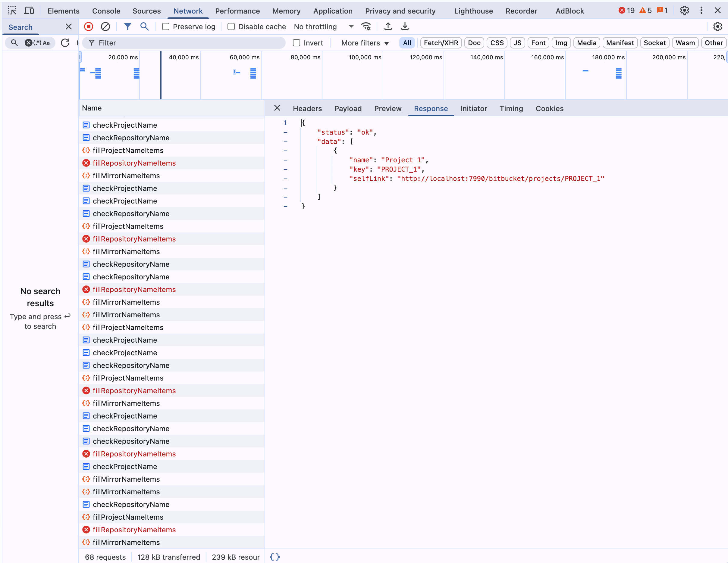This screenshot has height=563, width=728.
Task: Switch to the Sources panel
Action: click(147, 11)
